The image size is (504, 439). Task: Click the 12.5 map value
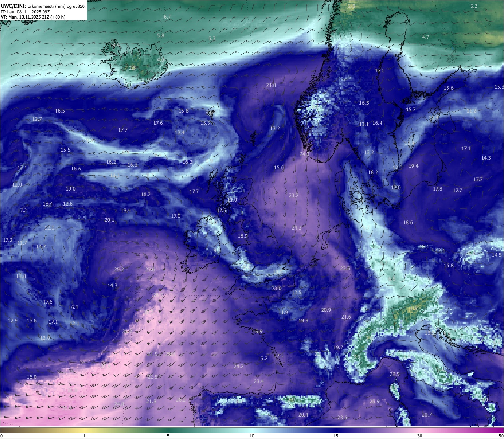[296, 293]
